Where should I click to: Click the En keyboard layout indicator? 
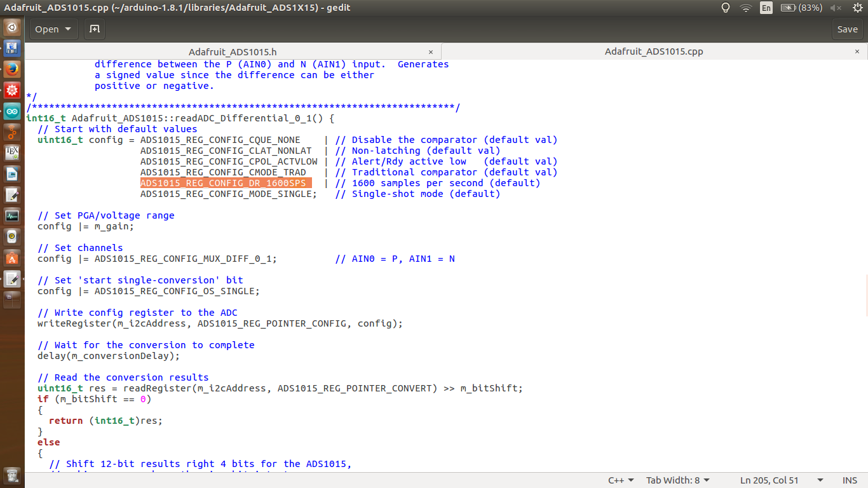click(766, 8)
